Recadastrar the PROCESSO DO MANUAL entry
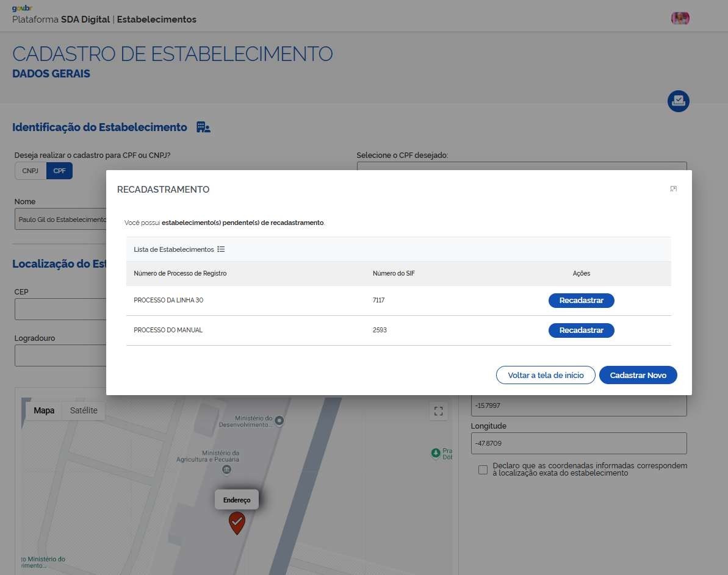The image size is (728, 575). 581,330
